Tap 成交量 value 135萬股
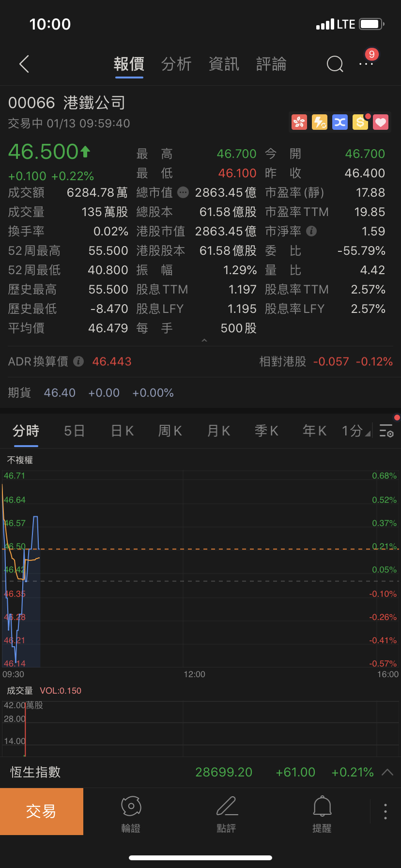401x868 pixels. (105, 212)
